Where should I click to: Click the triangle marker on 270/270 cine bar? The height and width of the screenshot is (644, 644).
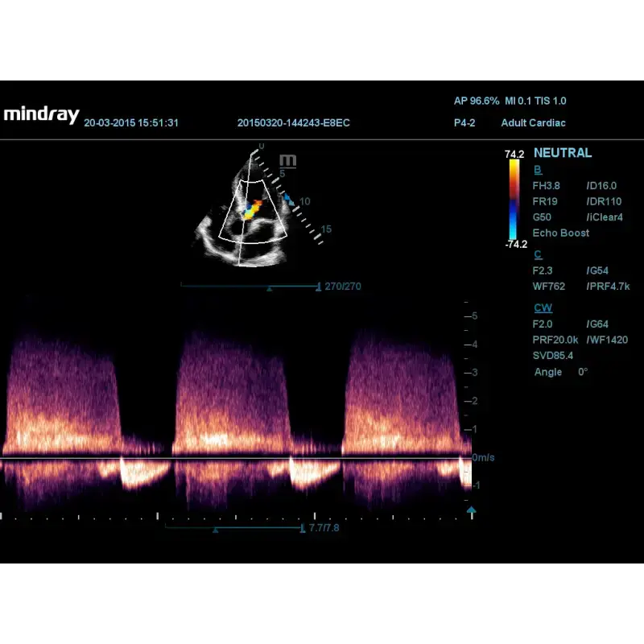270,289
